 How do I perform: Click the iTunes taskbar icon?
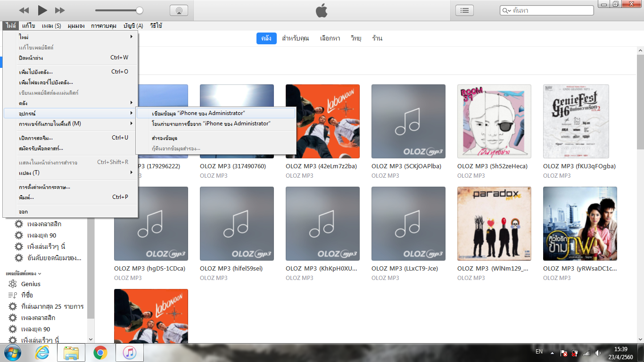[129, 353]
